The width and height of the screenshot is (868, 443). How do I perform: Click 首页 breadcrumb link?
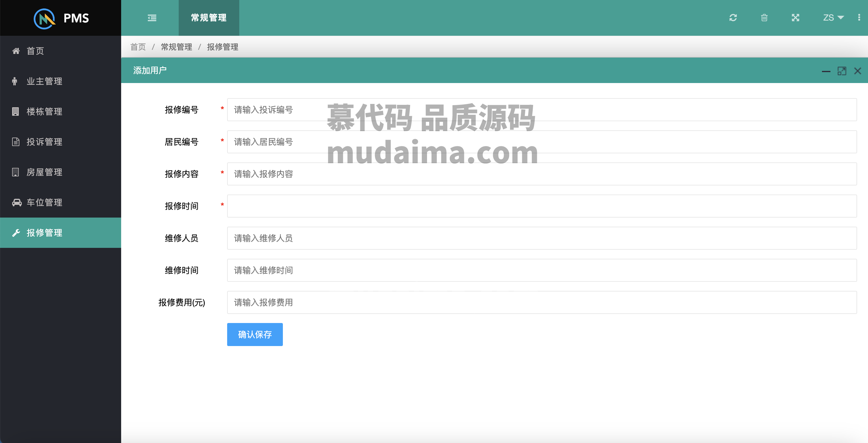[138, 47]
